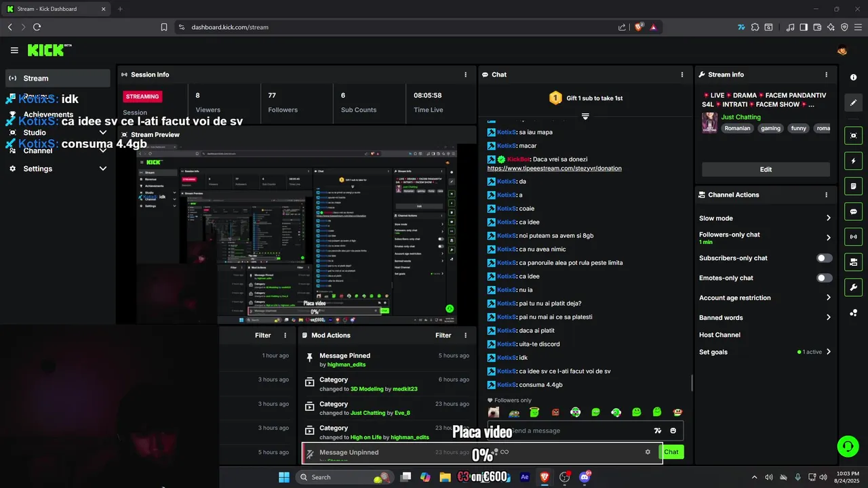Open Channel Actions panel options menu

click(826, 195)
